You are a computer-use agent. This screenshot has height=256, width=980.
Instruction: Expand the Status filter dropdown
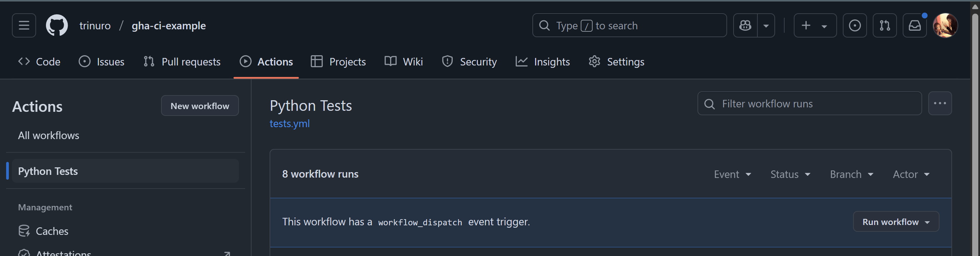coord(790,174)
